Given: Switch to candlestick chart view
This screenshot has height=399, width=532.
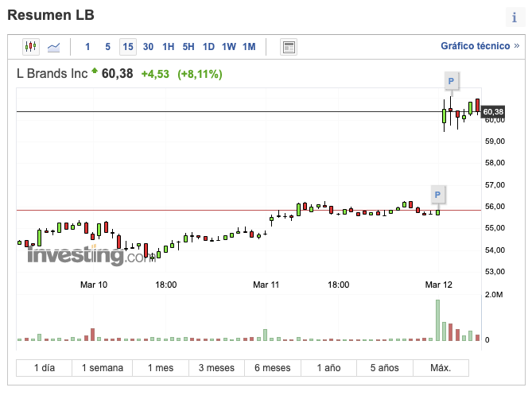Looking at the screenshot, I should point(31,46).
